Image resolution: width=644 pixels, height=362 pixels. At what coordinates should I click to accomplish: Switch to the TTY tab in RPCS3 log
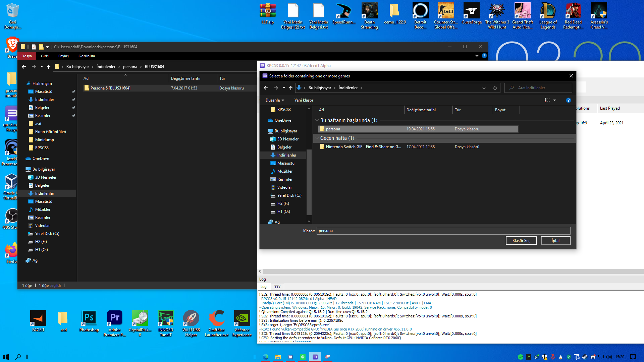tap(277, 287)
